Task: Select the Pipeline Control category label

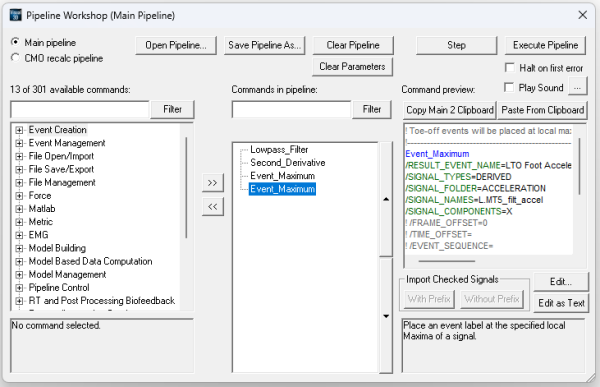Action: tap(59, 287)
